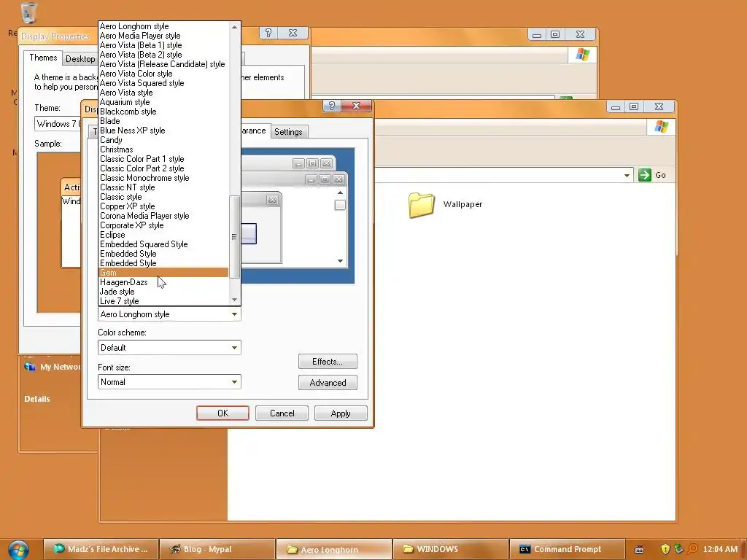Viewport: 747px width, 560px height.
Task: Click the security shield tray icon
Action: 665,549
